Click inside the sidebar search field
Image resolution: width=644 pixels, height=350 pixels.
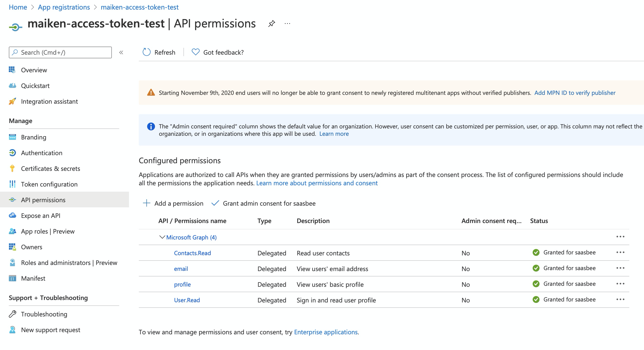(x=60, y=52)
